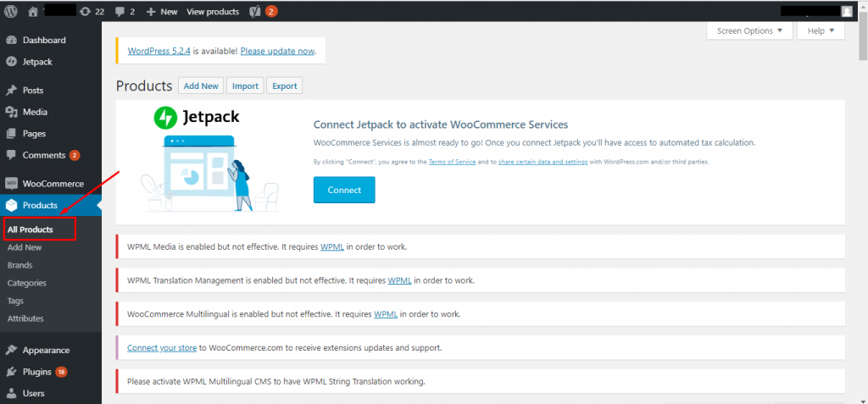The height and width of the screenshot is (404, 868).
Task: Open WooCommerce menu label
Action: (53, 184)
